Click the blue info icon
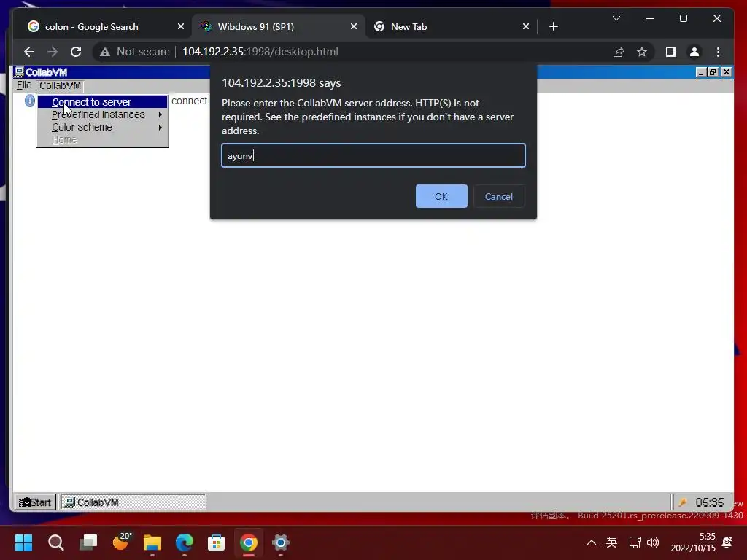Screen dimensions: 747x560 29,101
